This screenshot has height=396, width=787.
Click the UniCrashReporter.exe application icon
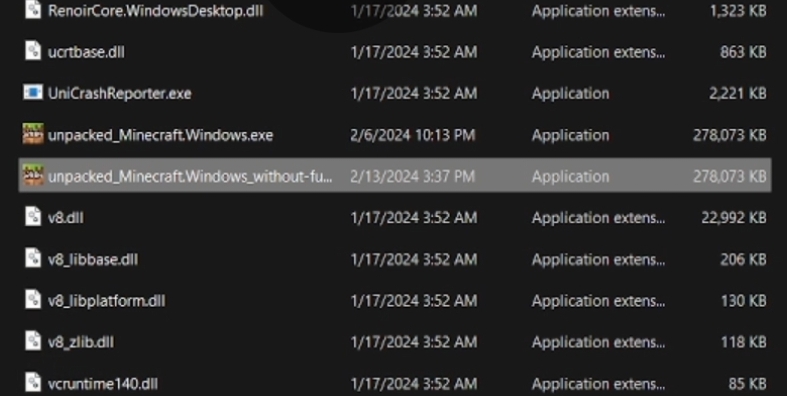(33, 93)
